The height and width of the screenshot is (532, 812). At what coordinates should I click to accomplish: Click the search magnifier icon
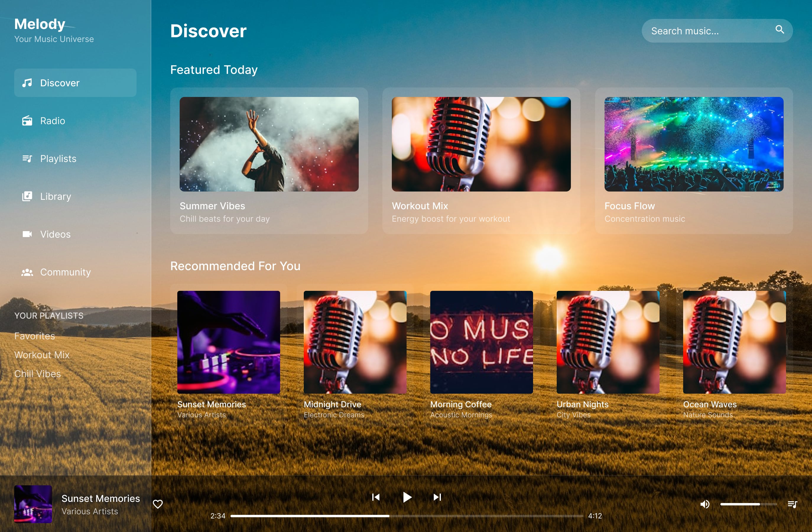pyautogui.click(x=780, y=30)
